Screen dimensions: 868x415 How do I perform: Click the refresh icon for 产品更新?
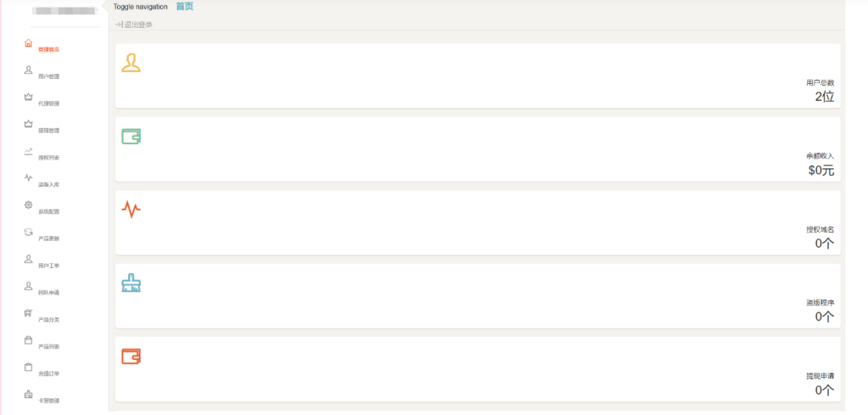coord(28,232)
